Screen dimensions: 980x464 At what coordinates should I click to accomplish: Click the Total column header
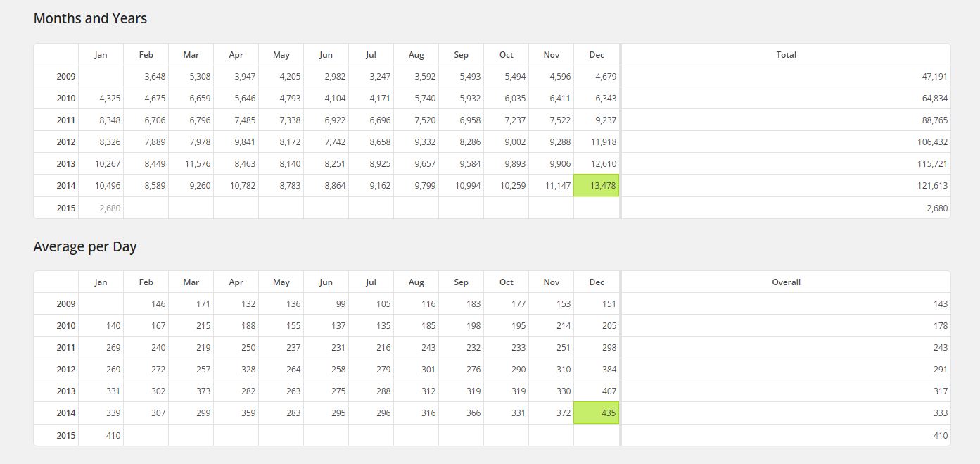(786, 55)
